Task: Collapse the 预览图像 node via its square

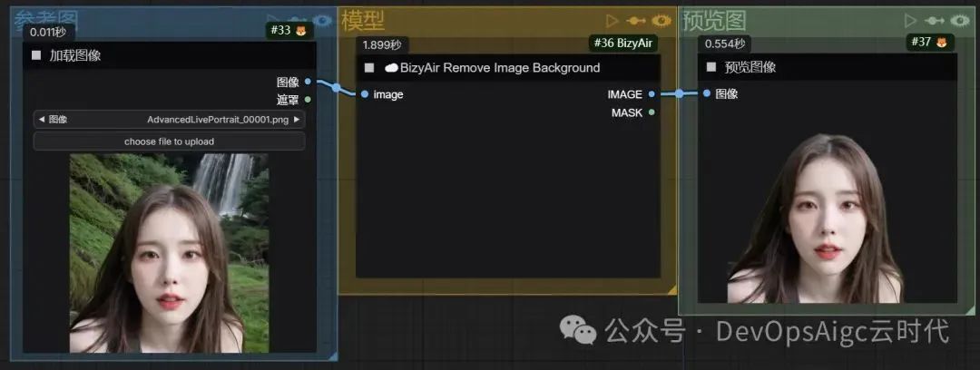Action: [711, 67]
